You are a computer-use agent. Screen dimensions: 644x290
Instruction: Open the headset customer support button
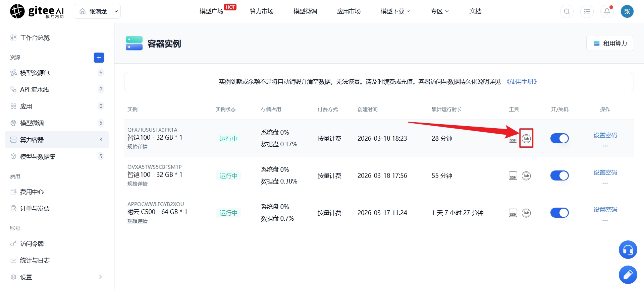point(628,250)
